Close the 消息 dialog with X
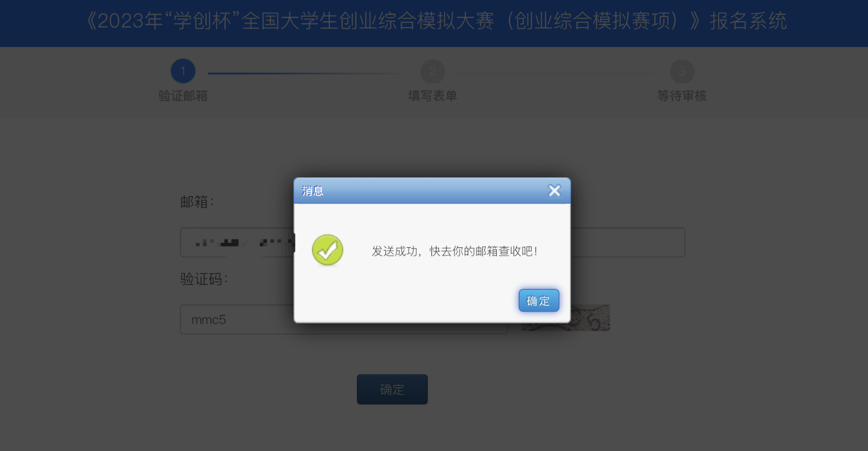 [554, 191]
